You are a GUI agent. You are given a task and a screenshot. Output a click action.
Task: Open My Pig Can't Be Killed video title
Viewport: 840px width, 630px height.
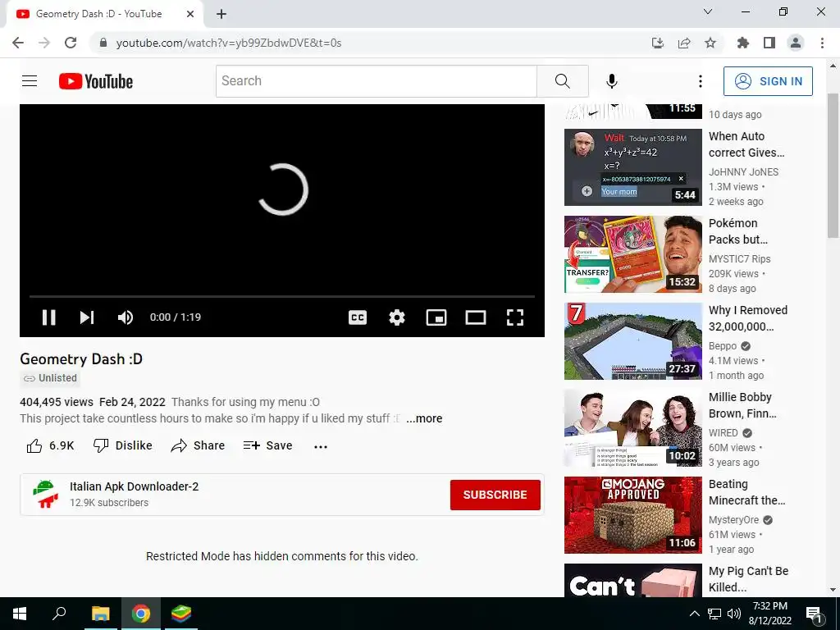click(748, 579)
